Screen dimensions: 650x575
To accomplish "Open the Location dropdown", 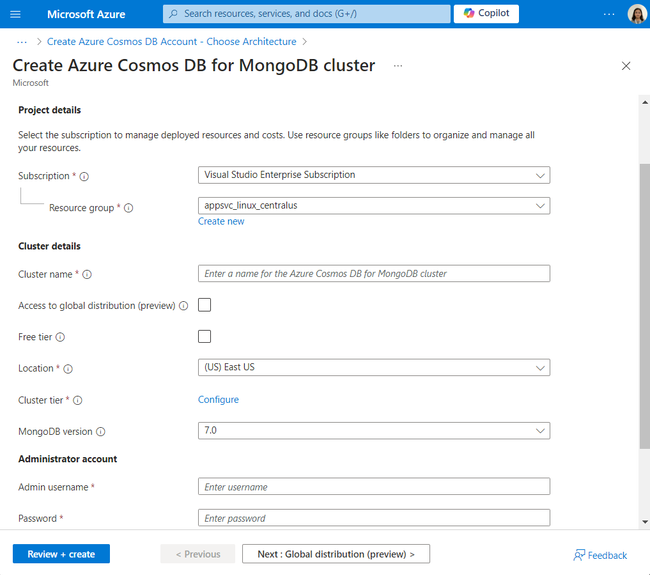I will 374,368.
